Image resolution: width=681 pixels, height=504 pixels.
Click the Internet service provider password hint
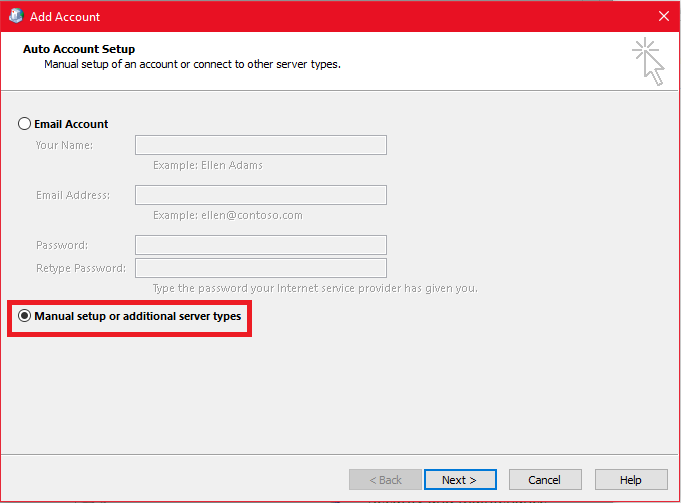click(x=314, y=288)
